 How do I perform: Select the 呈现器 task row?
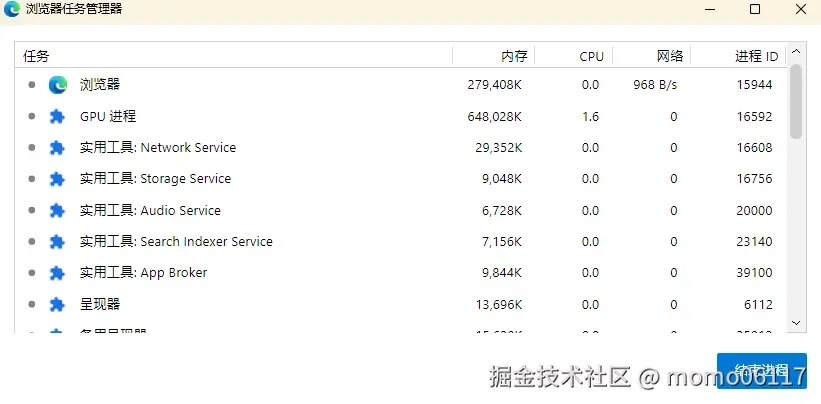[x=401, y=304]
